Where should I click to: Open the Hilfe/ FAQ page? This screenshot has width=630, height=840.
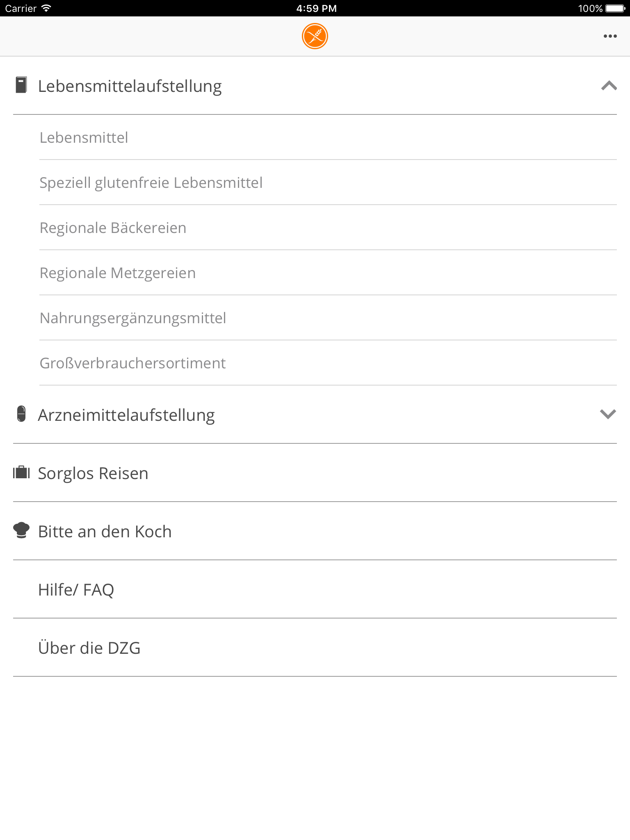[77, 589]
